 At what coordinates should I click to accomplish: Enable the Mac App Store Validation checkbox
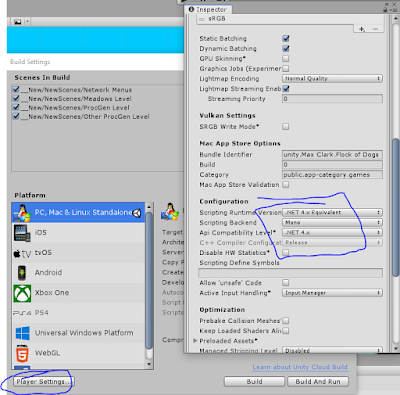tap(286, 185)
